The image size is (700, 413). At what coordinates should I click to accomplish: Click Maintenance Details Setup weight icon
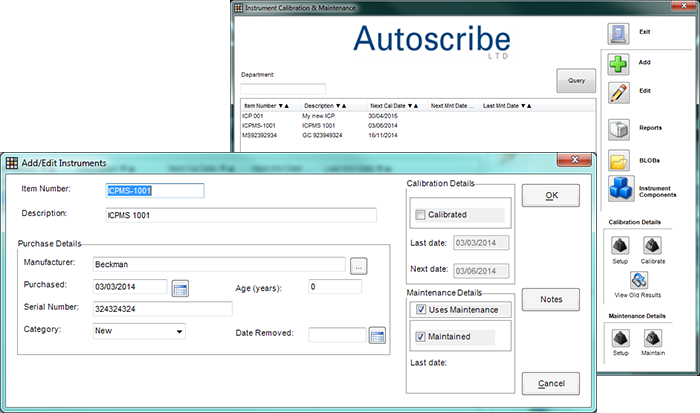pyautogui.click(x=621, y=338)
